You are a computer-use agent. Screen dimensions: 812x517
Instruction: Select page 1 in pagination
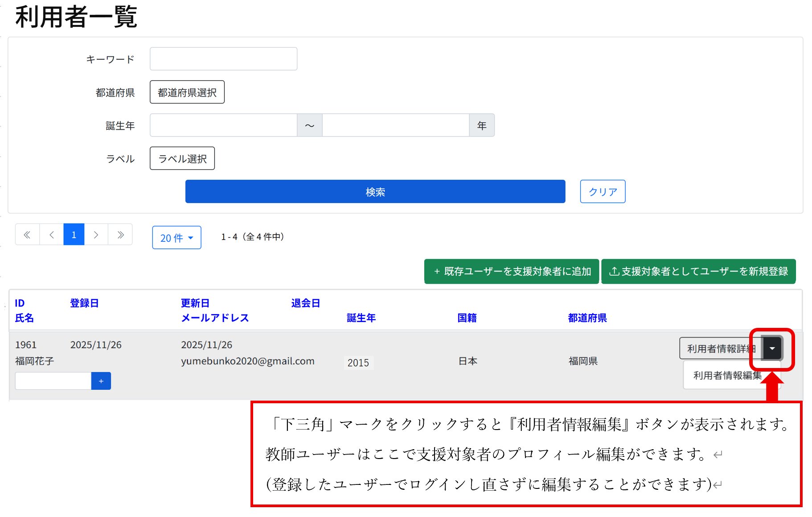(x=74, y=235)
